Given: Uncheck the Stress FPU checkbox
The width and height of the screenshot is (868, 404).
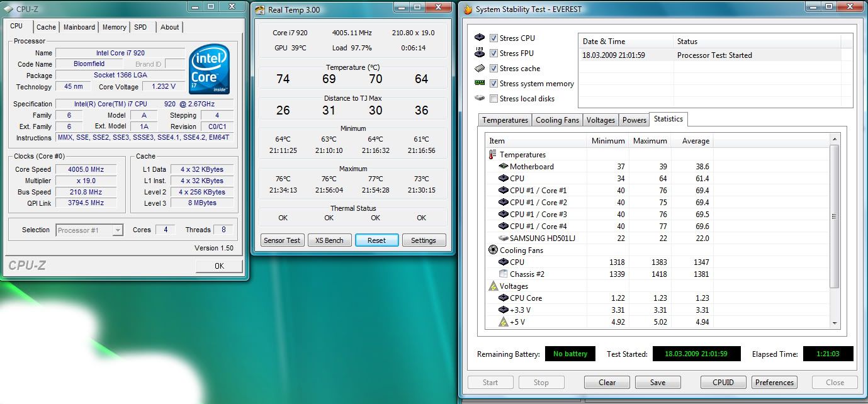Looking at the screenshot, I should pos(493,53).
